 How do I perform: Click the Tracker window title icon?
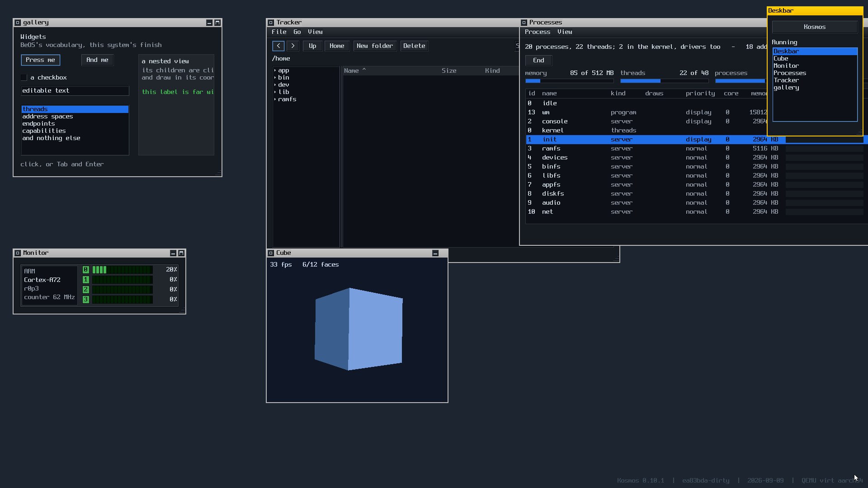(x=271, y=23)
